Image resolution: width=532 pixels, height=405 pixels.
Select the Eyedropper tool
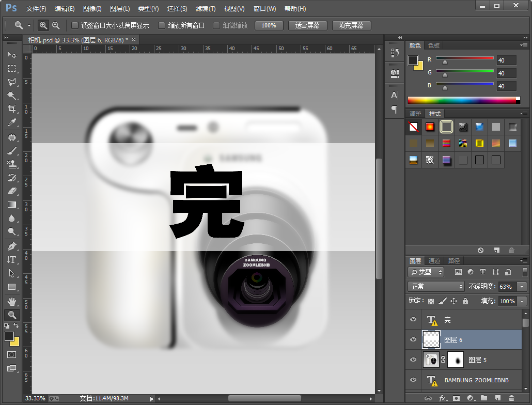pos(12,122)
